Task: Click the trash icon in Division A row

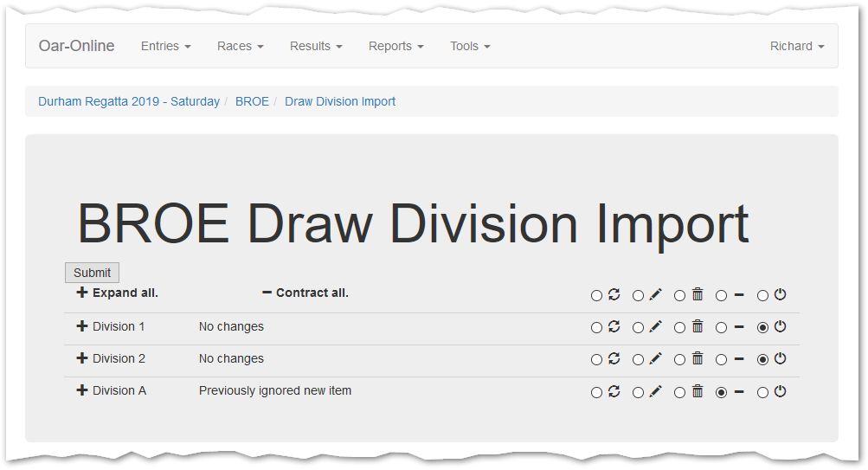Action: (698, 391)
